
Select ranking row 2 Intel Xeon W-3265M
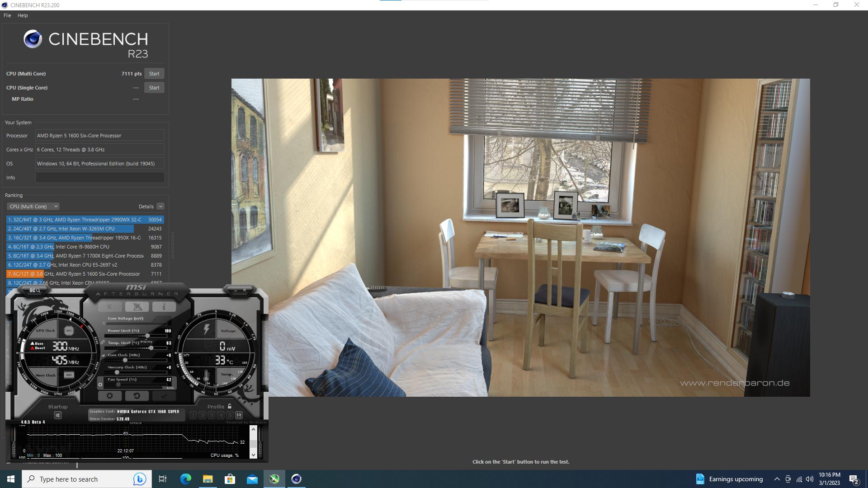(85, 229)
